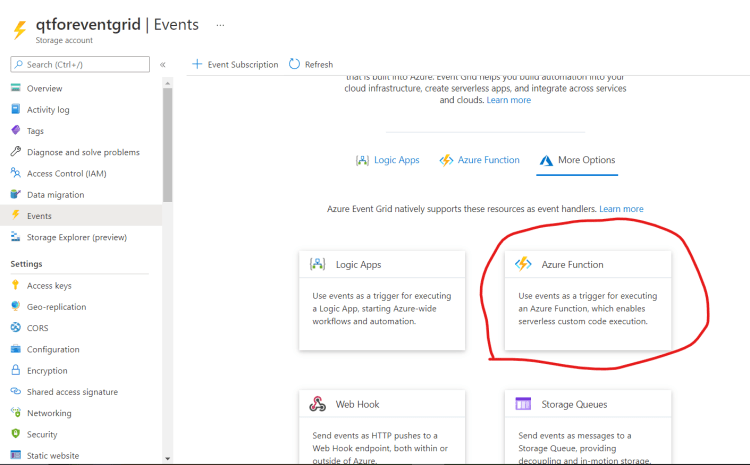The width and height of the screenshot is (750, 465).
Task: Open Diagnose and solve problems
Action: click(x=81, y=152)
